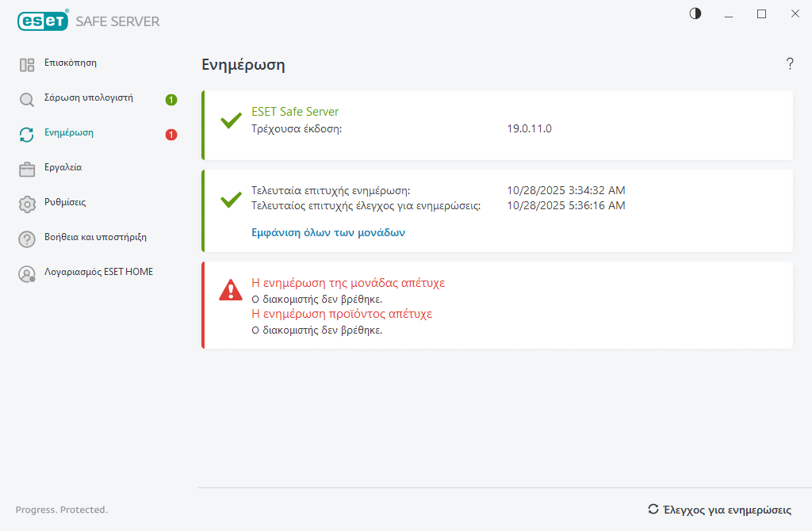
Task: Go to Εργαλεία in the sidebar
Action: pyautogui.click(x=63, y=167)
